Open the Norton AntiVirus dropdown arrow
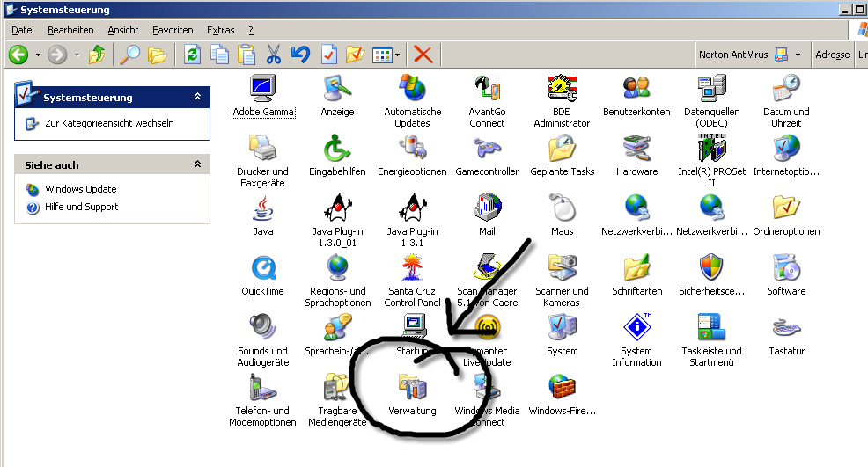This screenshot has height=467, width=868. coord(798,55)
